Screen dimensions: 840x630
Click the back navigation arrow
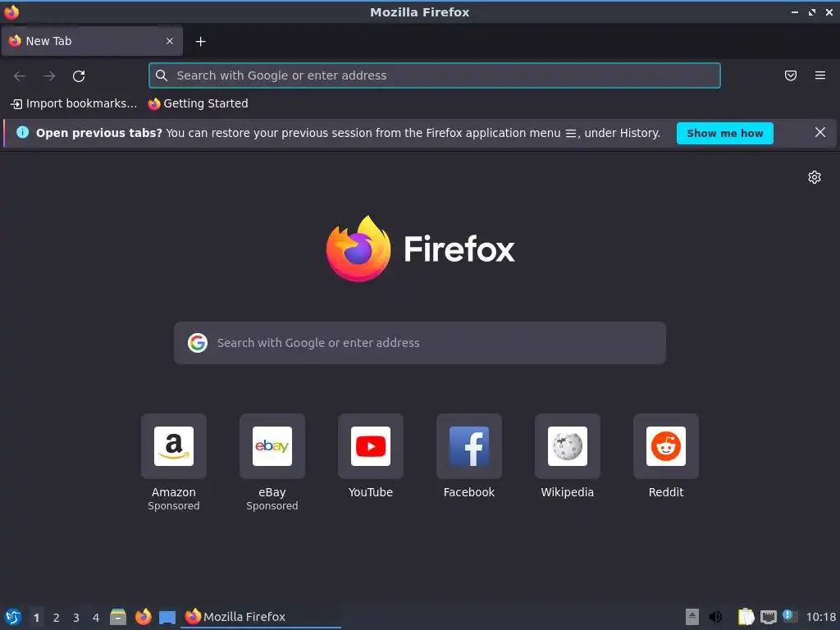pyautogui.click(x=20, y=76)
